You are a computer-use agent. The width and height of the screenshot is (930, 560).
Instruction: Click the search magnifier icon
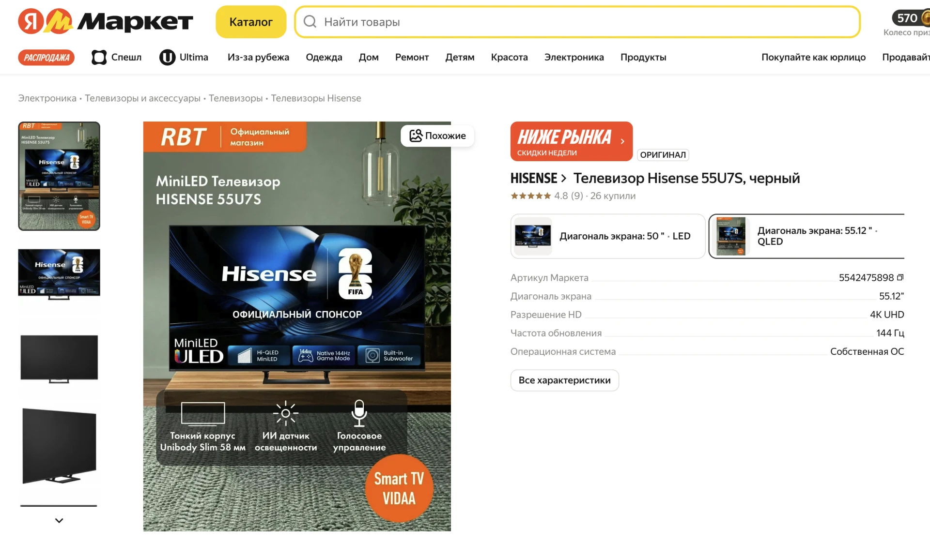point(310,22)
